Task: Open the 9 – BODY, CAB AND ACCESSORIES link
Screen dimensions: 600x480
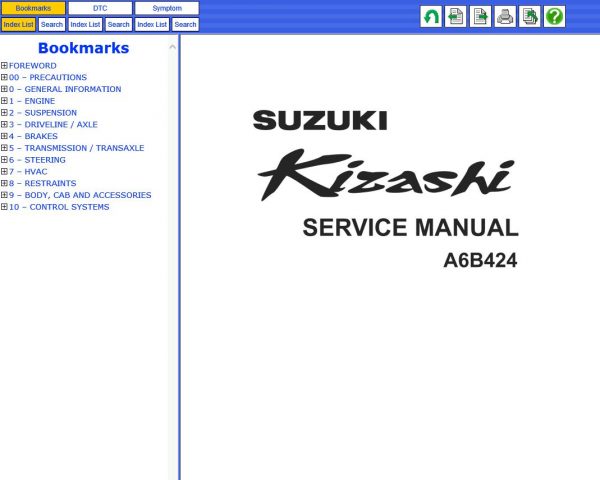Action: tap(80, 195)
